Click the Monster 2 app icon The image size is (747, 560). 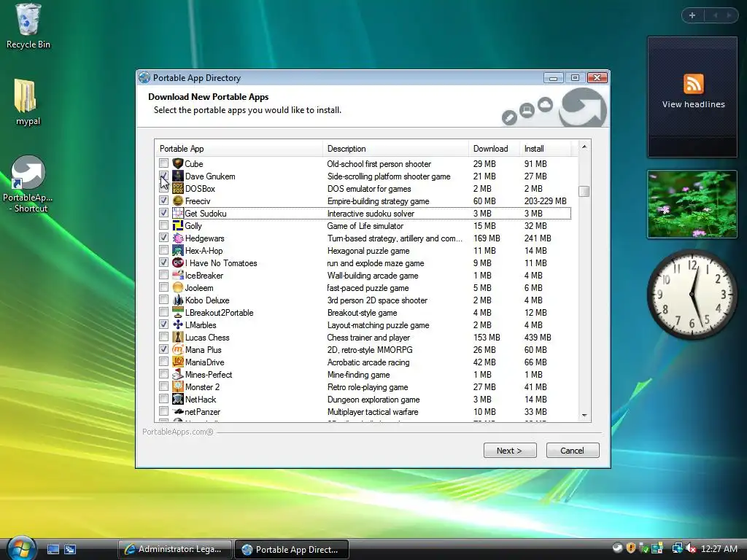click(178, 386)
